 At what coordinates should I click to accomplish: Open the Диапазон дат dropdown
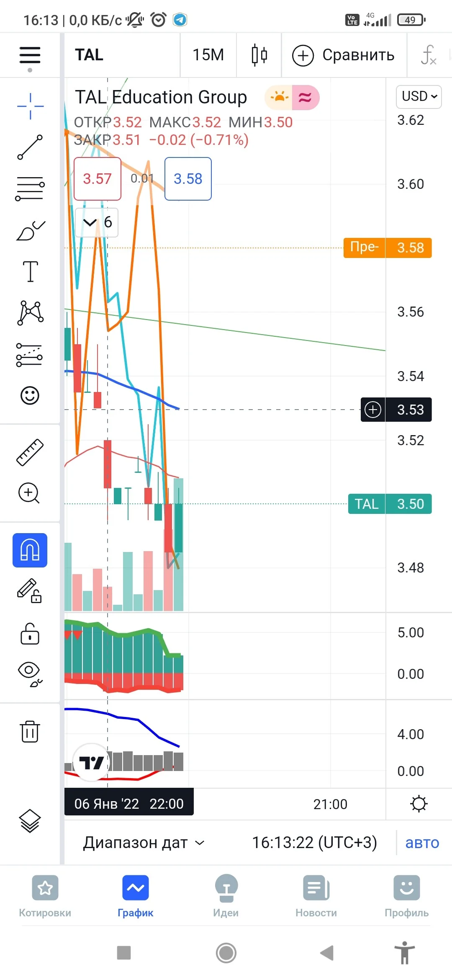144,842
